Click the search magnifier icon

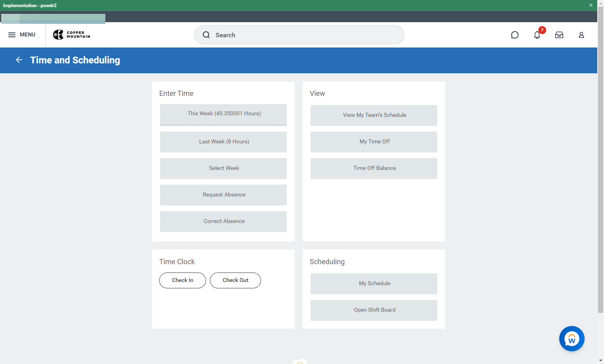click(206, 35)
